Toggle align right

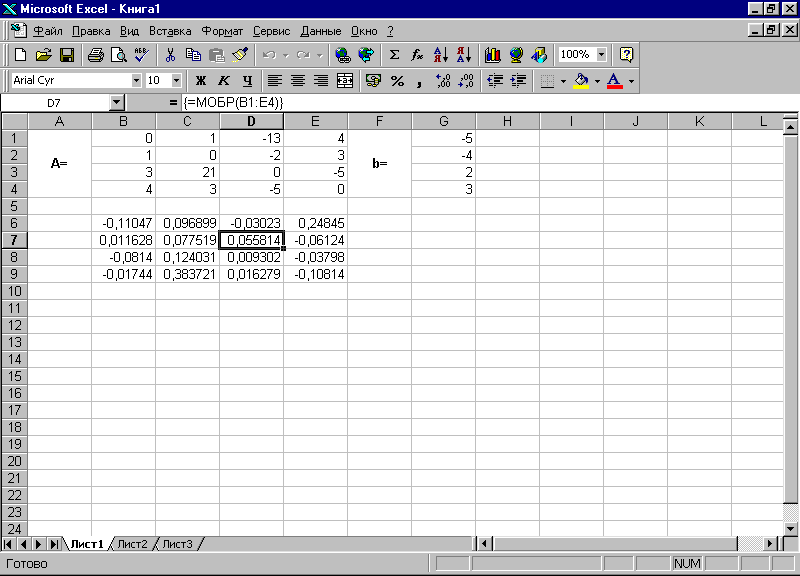pos(321,81)
